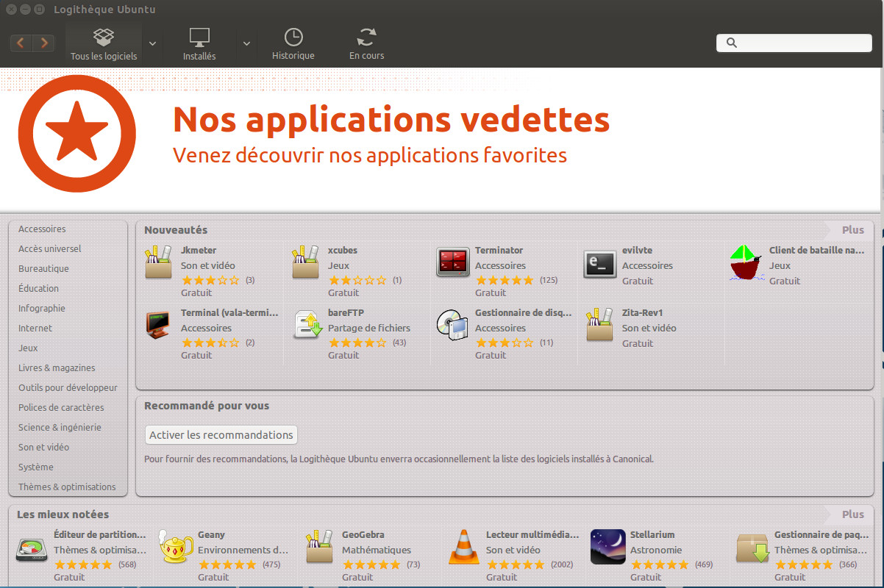The image size is (884, 588).
Task: Open Polices de caractères category
Action: click(x=61, y=408)
